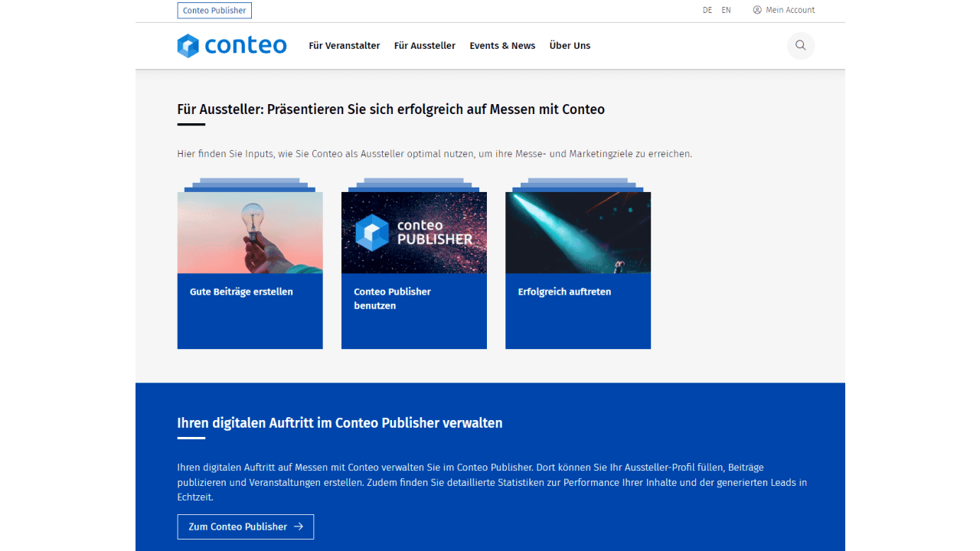The width and height of the screenshot is (980, 551).
Task: Open the light bulb card image
Action: [x=250, y=233]
